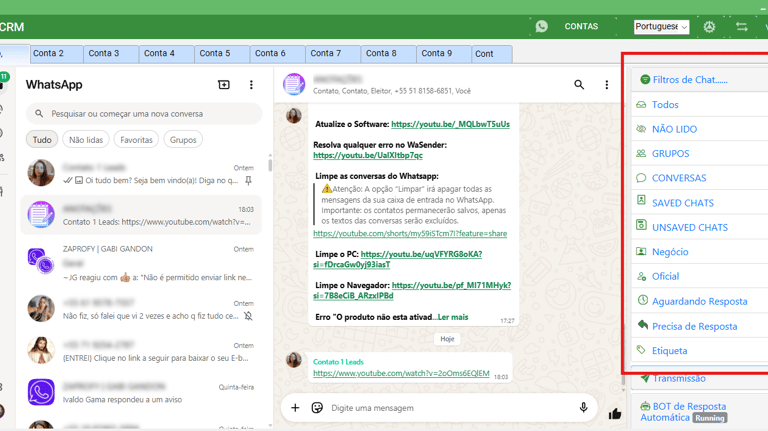Click the Filtros de Chat green filter icon
The image size is (768, 431).
[645, 79]
